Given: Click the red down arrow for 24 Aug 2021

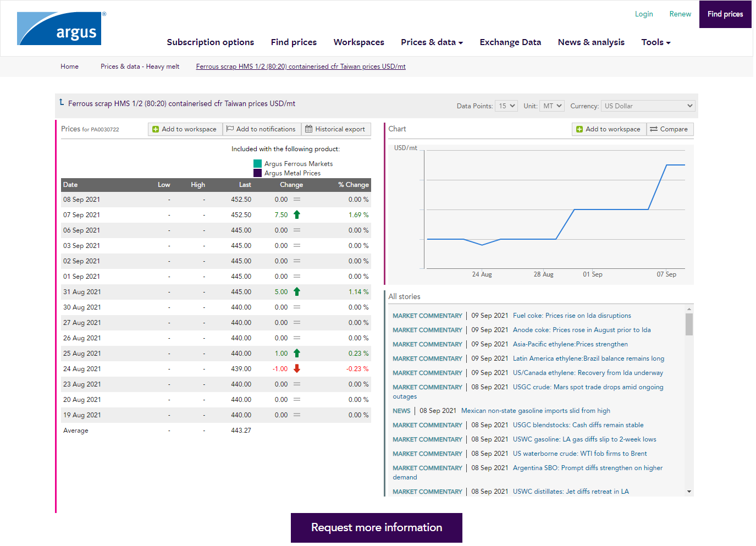Looking at the screenshot, I should coord(297,369).
